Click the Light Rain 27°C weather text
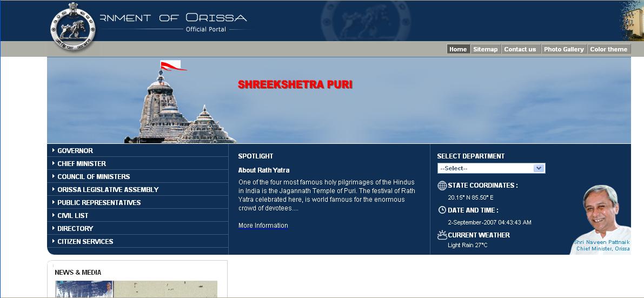Screen dimensions: 644x298 [x=468, y=246]
